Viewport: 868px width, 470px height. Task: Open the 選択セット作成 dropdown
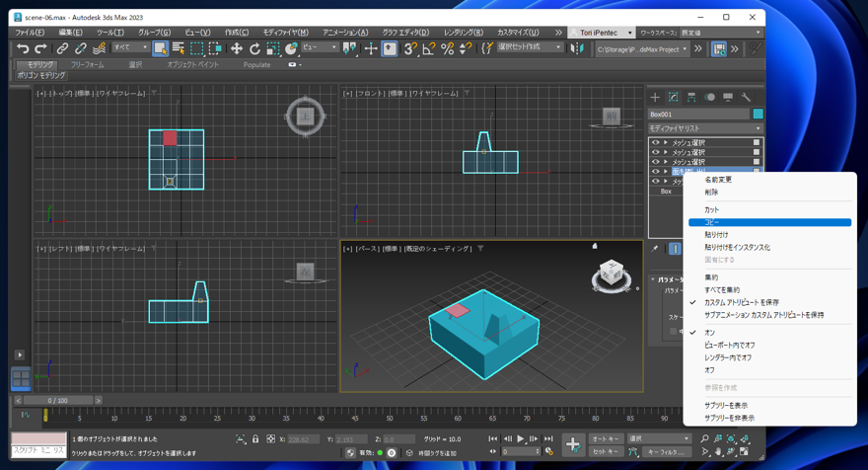coord(530,47)
